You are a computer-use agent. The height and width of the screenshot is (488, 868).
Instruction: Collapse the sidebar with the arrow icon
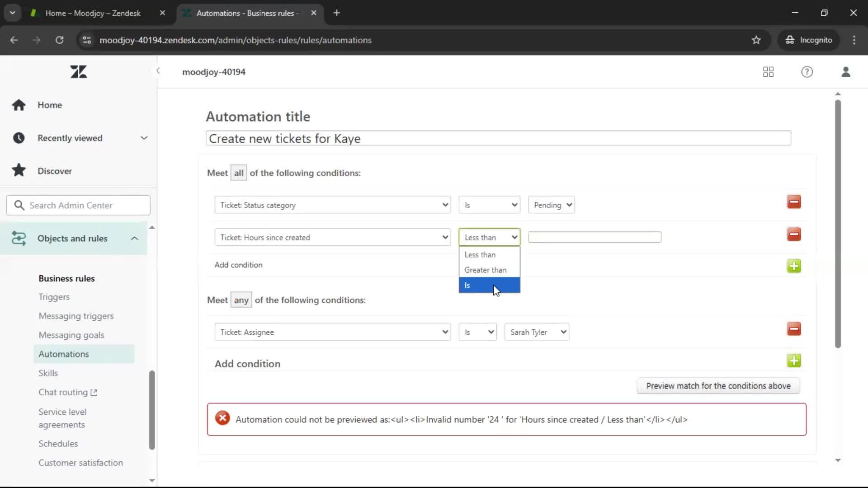[x=158, y=70]
